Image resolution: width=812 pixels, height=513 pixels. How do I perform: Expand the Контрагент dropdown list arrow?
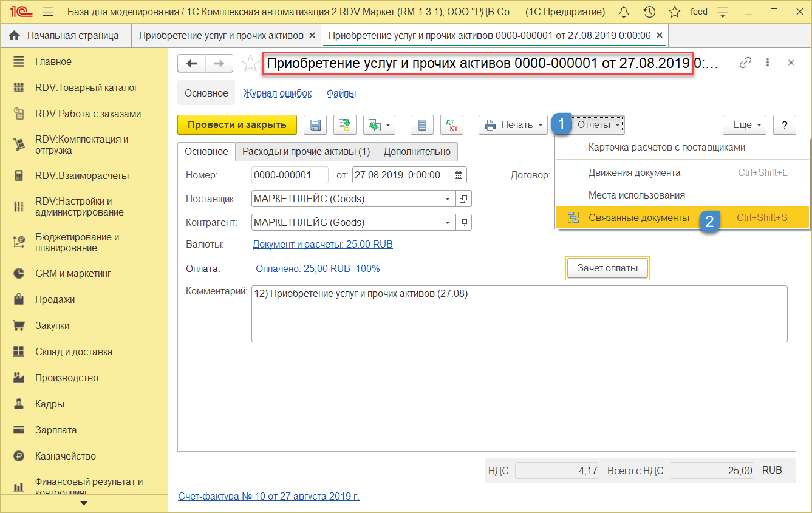[448, 223]
